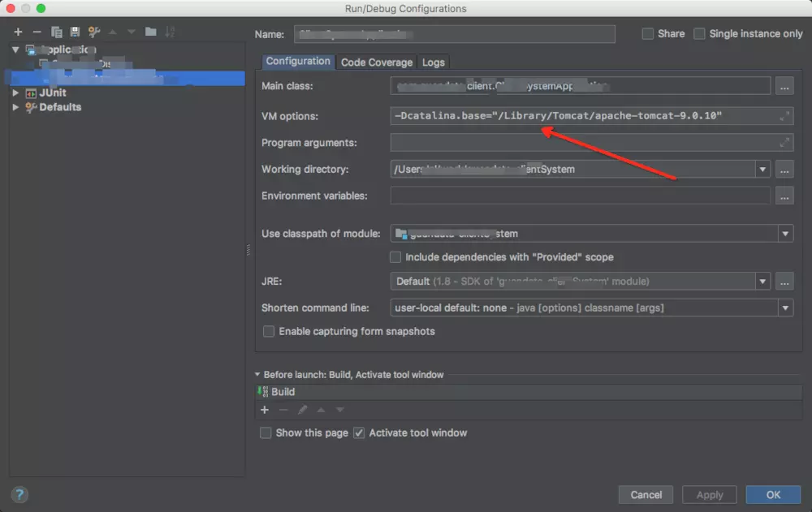Click the JUnit icon in the tree
The image size is (812, 512).
(x=31, y=93)
